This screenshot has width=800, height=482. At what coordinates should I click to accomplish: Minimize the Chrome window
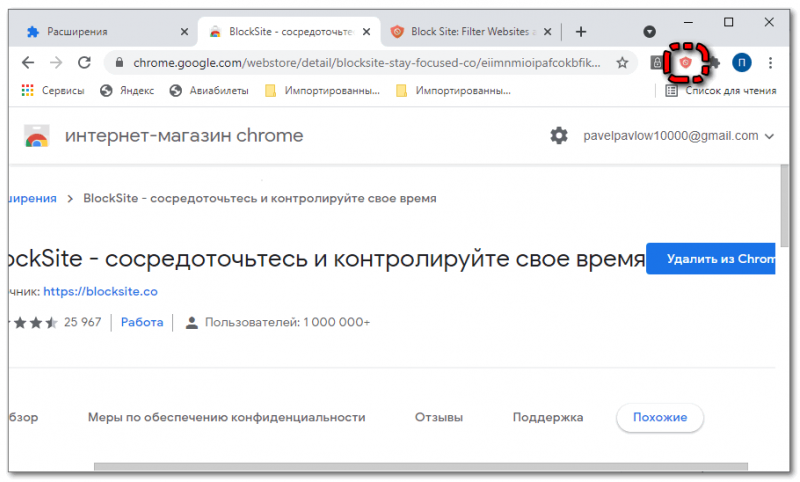(688, 22)
